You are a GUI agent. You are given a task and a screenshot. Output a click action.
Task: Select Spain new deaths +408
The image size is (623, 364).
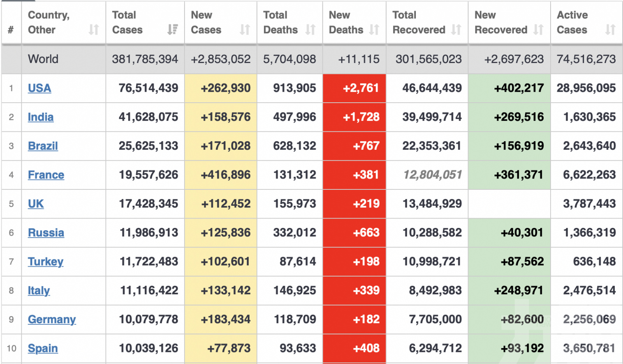point(366,348)
